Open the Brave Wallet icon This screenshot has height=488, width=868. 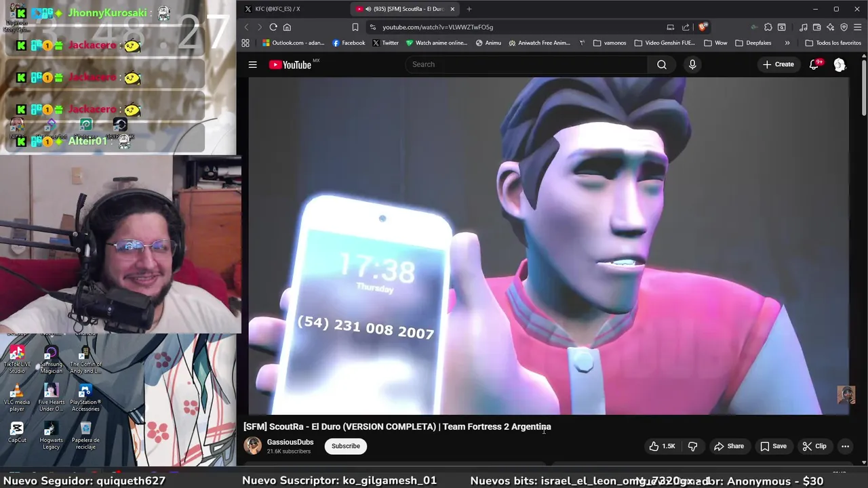pyautogui.click(x=816, y=27)
